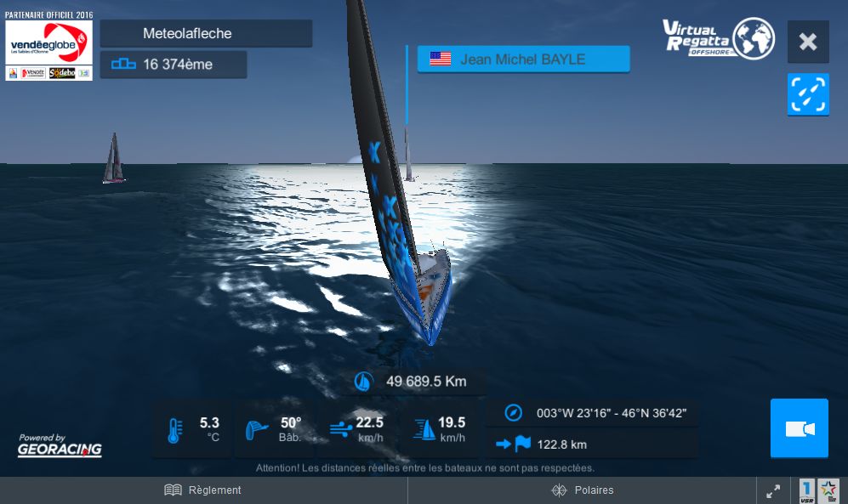Click the compass position icon
Viewport: 848px width, 504px height.
pyautogui.click(x=513, y=413)
